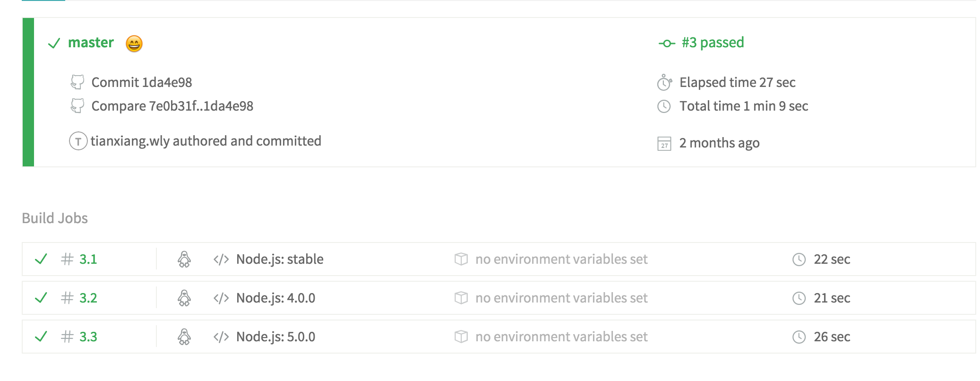Click the 2 months ago timestamp
980x381 pixels.
719,143
